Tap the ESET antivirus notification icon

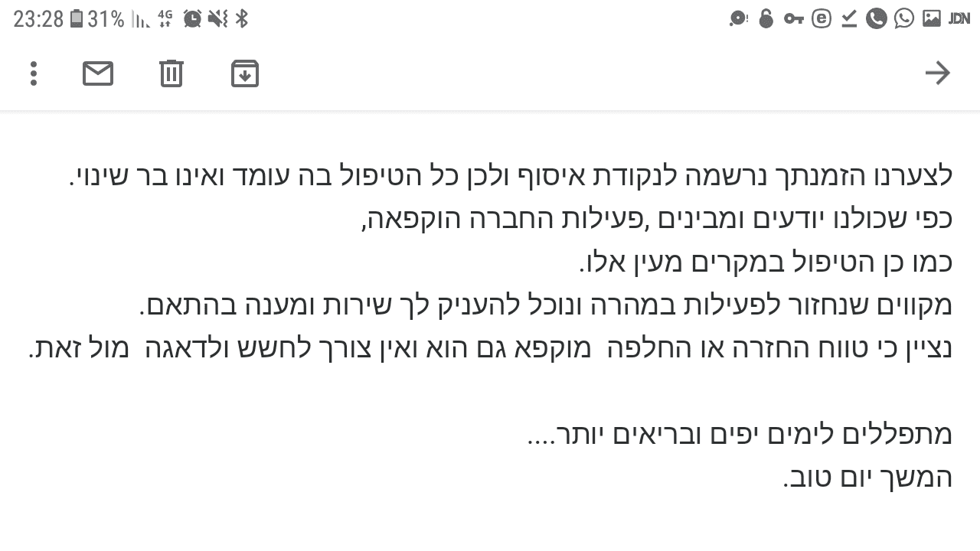822,18
